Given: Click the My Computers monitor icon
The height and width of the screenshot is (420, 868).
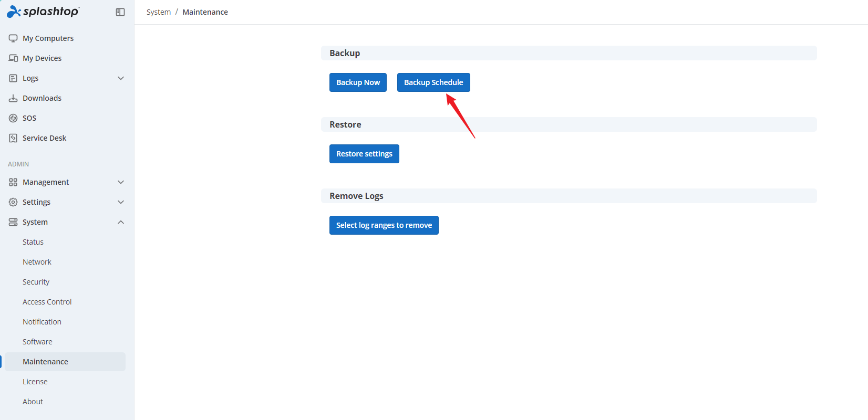Looking at the screenshot, I should point(13,38).
